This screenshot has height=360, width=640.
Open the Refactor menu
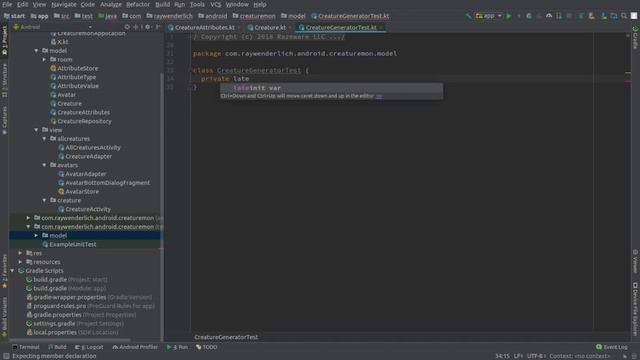click(x=138, y=4)
